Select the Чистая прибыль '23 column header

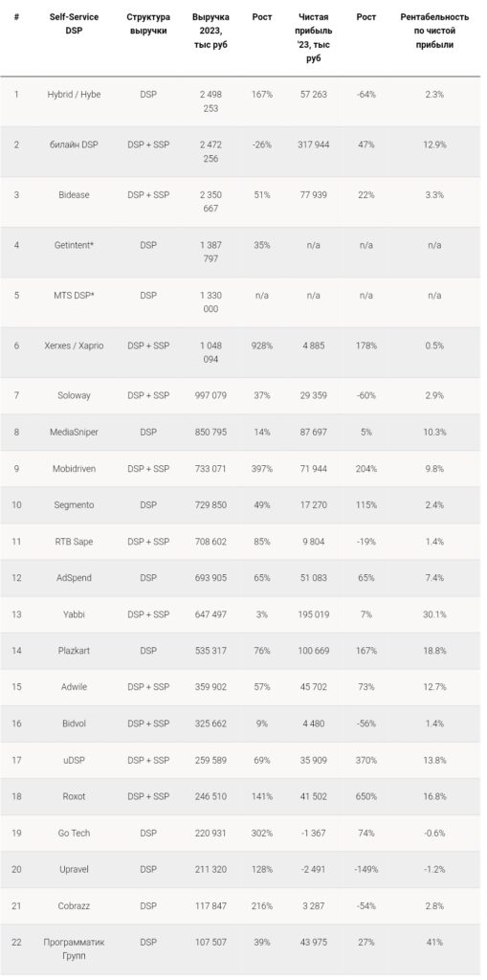click(313, 37)
